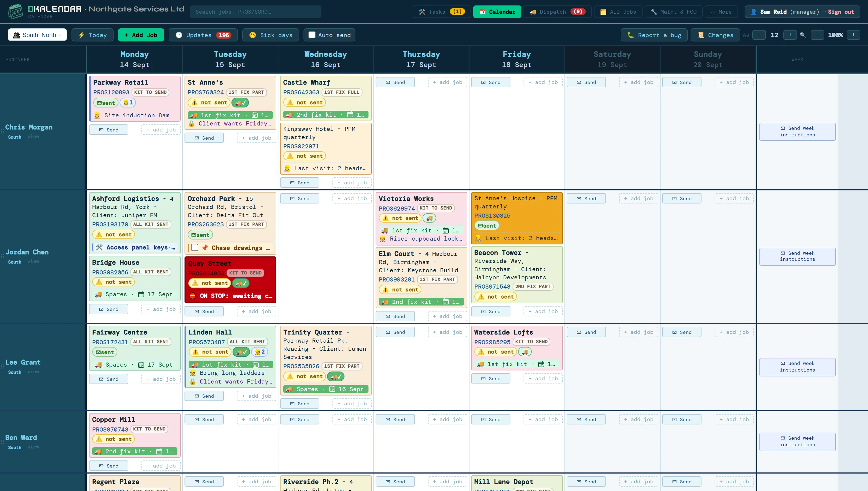Go to Maint & FCO tab
The height and width of the screenshot is (491, 868).
(x=673, y=12)
